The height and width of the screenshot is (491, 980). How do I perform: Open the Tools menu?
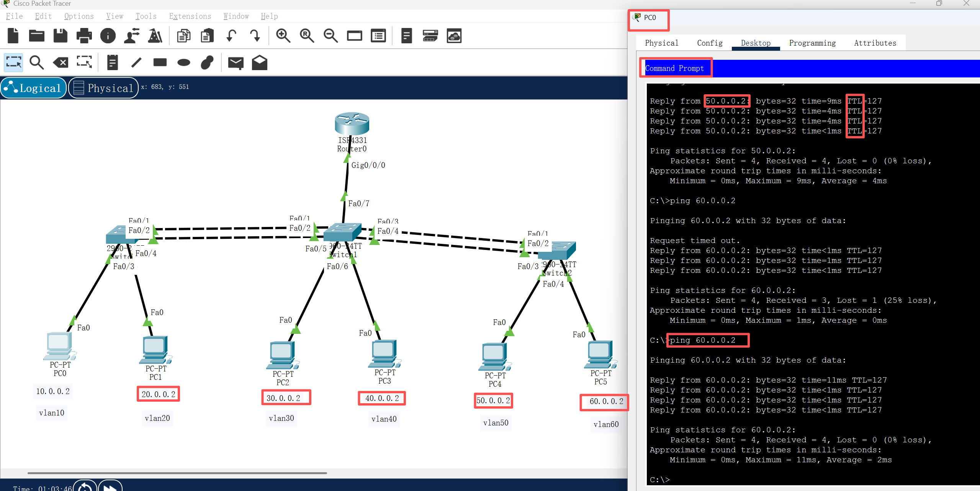(146, 16)
